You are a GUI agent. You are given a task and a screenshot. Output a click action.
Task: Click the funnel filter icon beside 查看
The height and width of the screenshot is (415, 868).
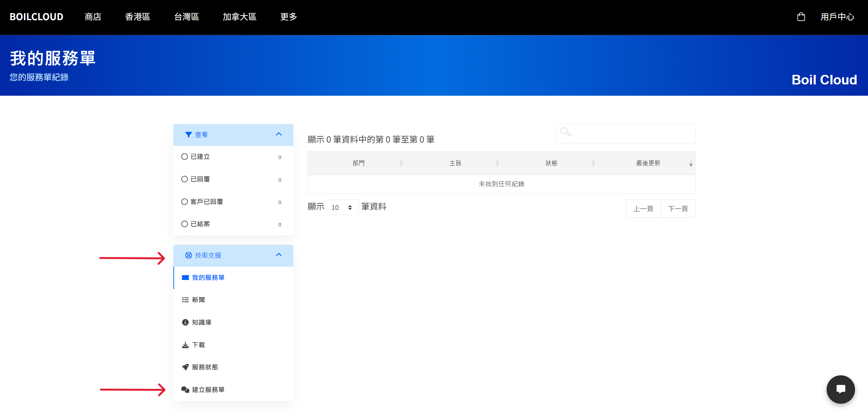(x=188, y=135)
